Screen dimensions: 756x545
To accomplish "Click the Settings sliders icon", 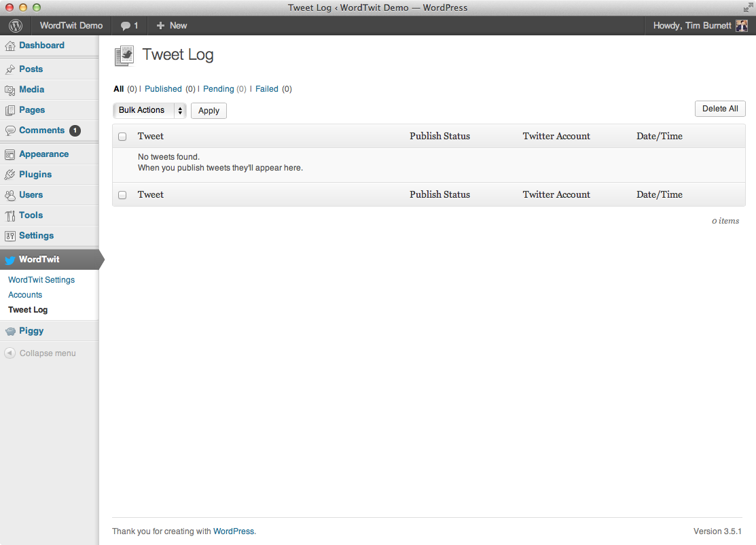I will point(10,236).
